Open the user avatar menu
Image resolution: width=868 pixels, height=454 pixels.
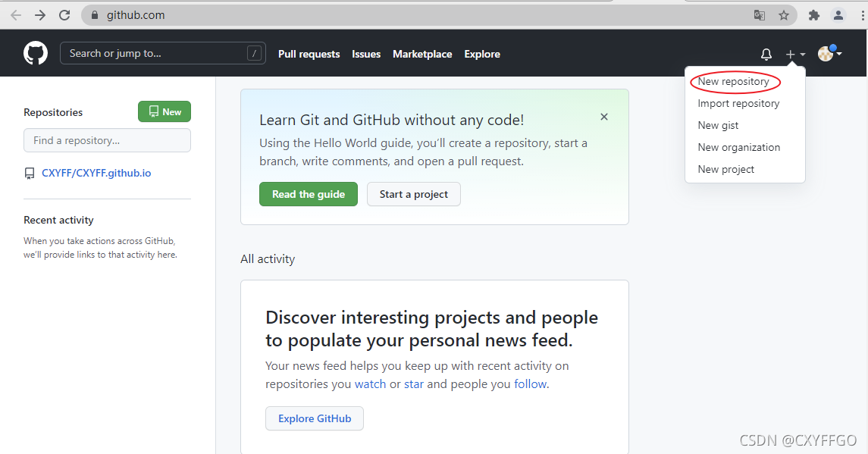[x=830, y=54]
